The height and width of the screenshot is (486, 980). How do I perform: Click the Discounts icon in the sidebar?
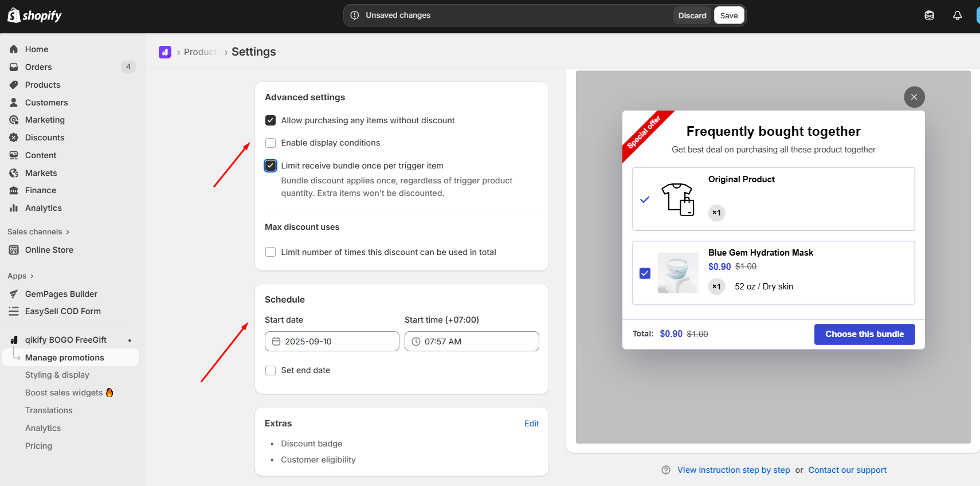14,138
